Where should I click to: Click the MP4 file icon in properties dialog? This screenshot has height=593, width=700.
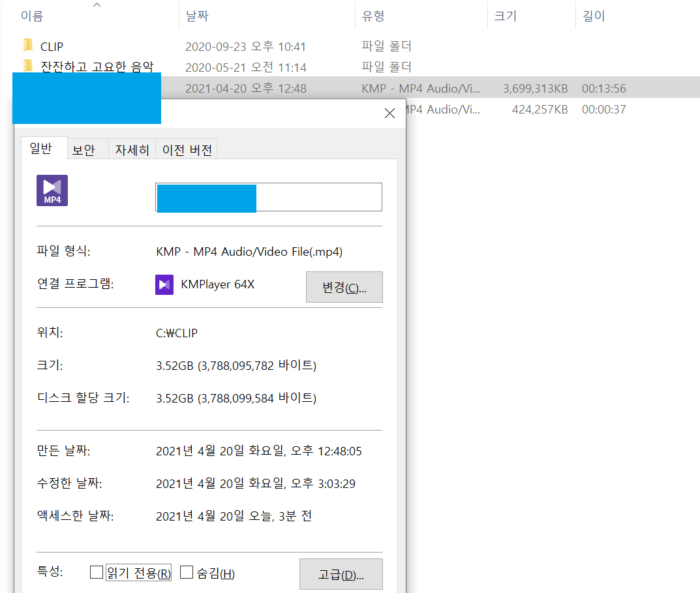[52, 190]
